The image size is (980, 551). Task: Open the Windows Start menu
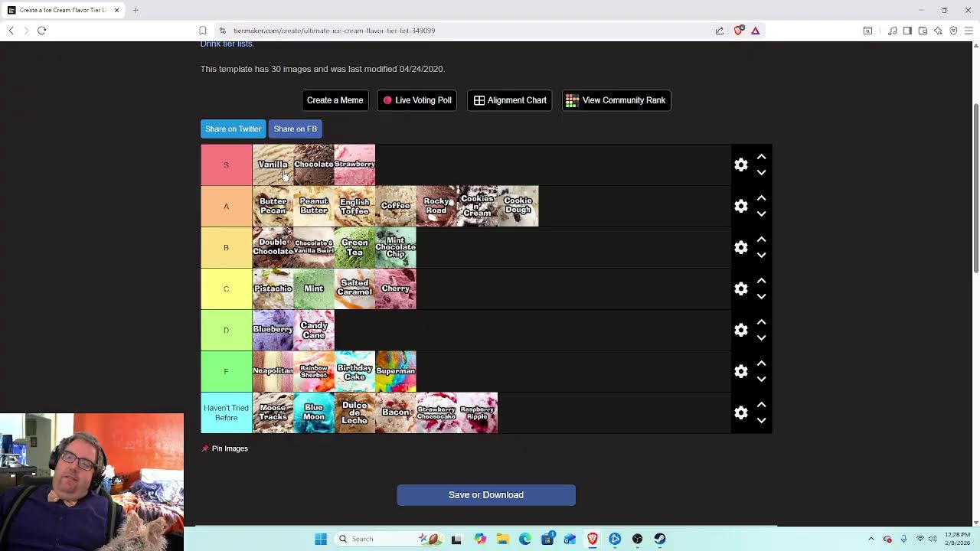coord(321,539)
